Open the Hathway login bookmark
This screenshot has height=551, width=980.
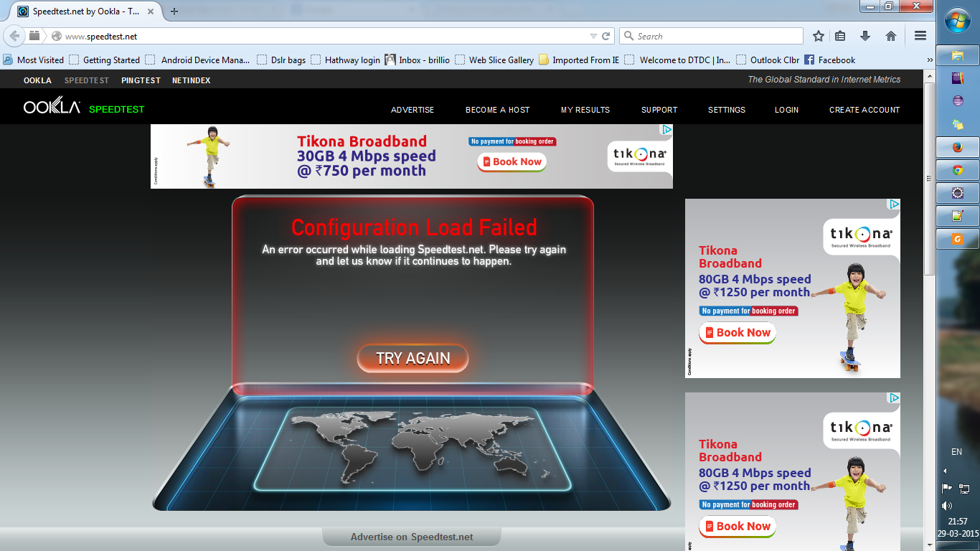[x=346, y=60]
